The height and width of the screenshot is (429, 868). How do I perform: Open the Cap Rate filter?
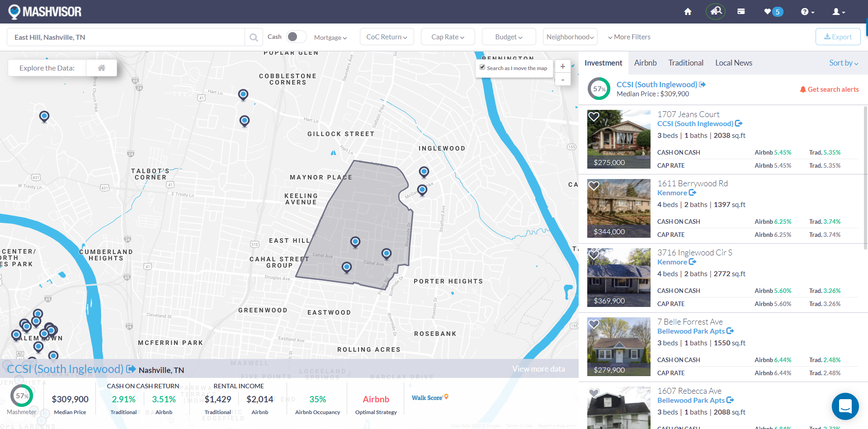click(448, 37)
